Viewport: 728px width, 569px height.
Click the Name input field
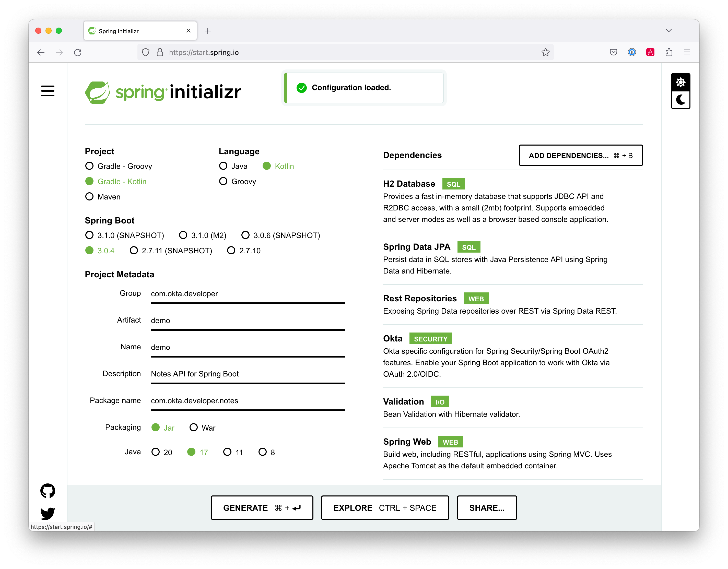tap(248, 347)
